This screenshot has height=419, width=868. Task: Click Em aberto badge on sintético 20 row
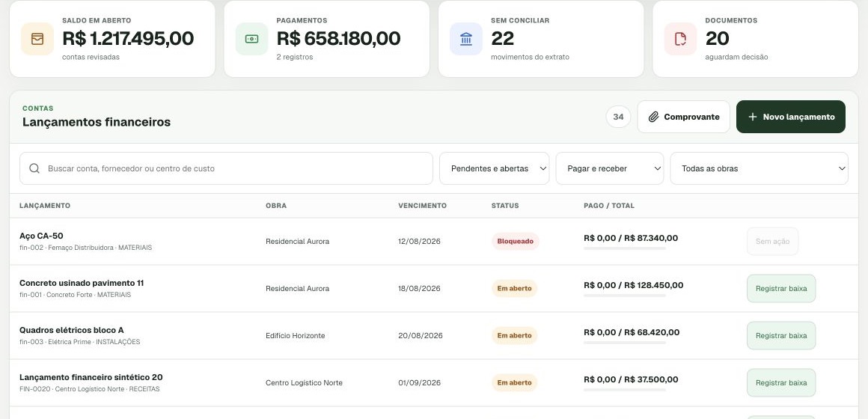514,382
